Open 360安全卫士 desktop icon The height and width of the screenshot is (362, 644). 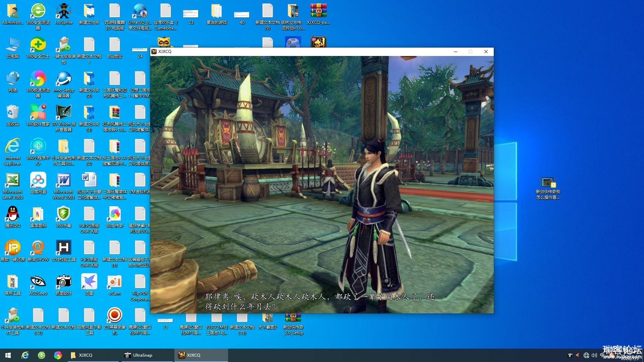pyautogui.click(x=38, y=48)
